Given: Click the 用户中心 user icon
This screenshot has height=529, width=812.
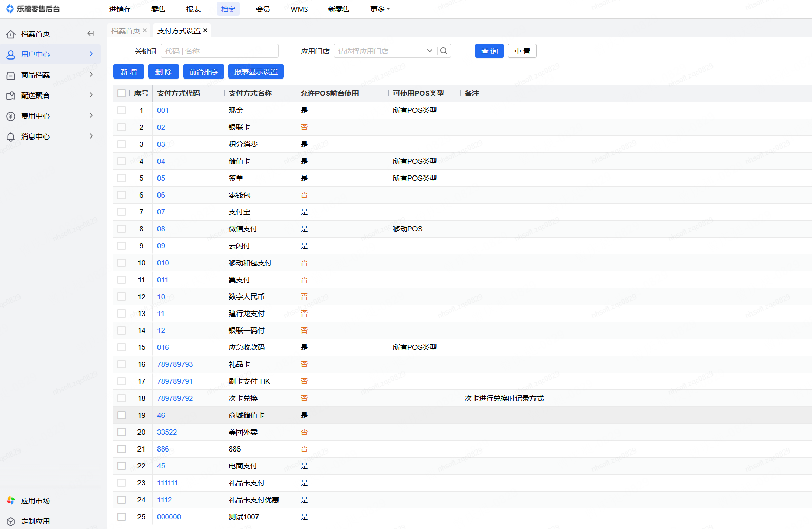Looking at the screenshot, I should (x=11, y=54).
